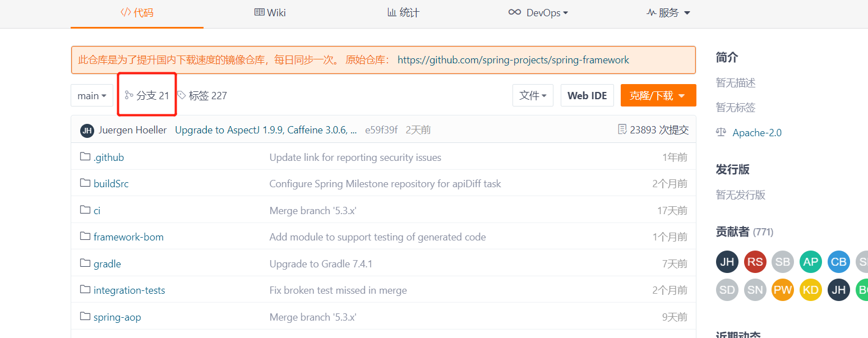This screenshot has width=868, height=338.
Task: Open the 文件 dropdown
Action: coord(533,96)
